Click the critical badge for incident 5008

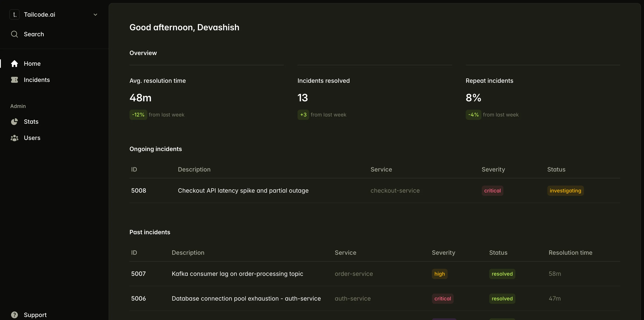(x=492, y=191)
